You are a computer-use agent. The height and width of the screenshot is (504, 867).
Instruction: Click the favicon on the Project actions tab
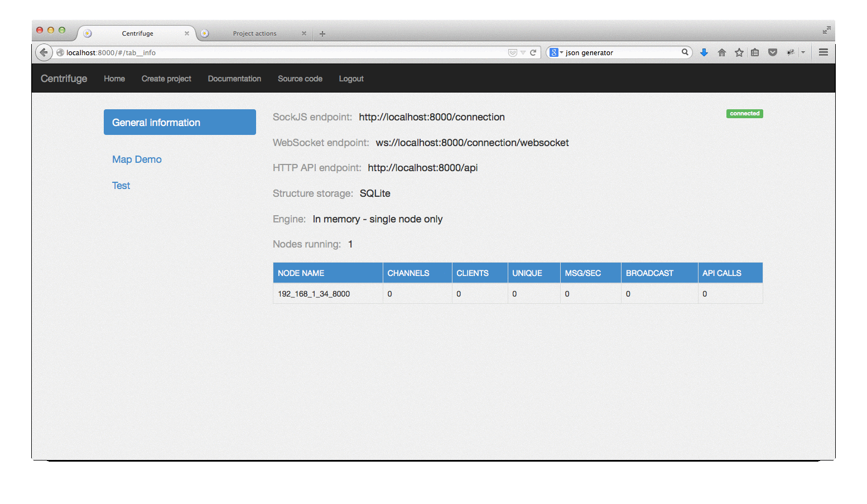(x=205, y=33)
